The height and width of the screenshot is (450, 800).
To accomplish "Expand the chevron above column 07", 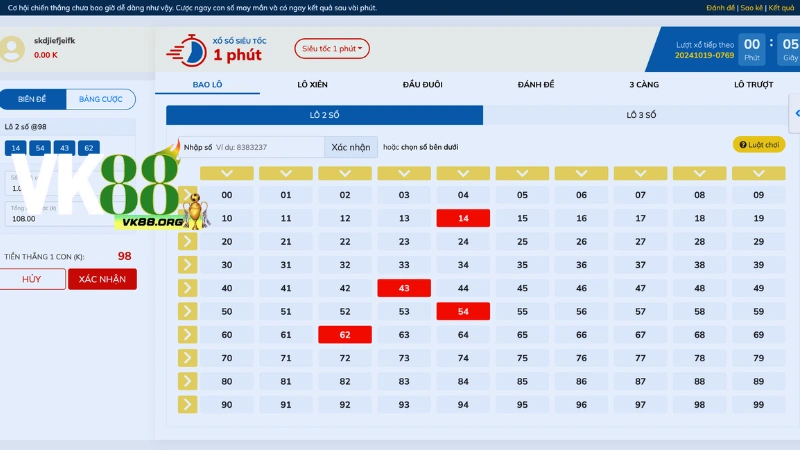I will 640,173.
